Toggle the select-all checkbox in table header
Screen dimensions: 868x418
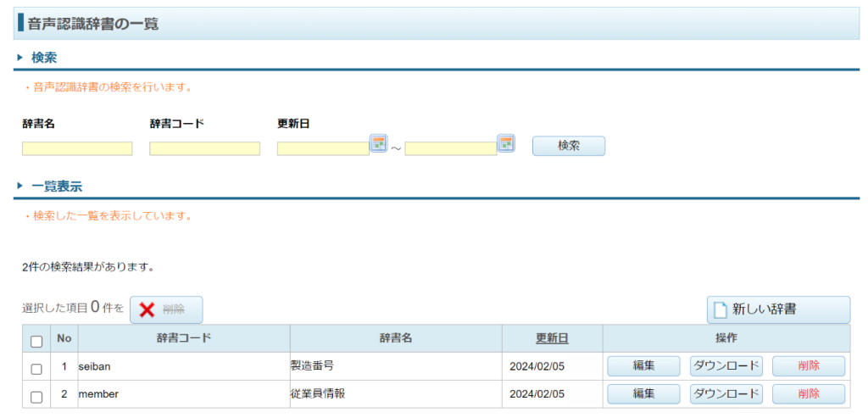point(36,342)
